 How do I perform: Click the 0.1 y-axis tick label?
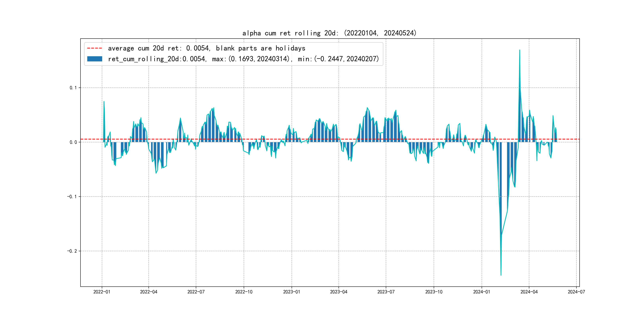(x=73, y=88)
